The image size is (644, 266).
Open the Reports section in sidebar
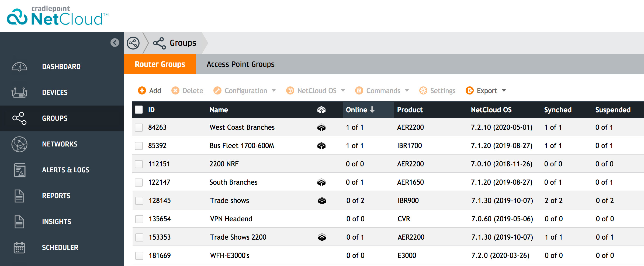pos(56,196)
